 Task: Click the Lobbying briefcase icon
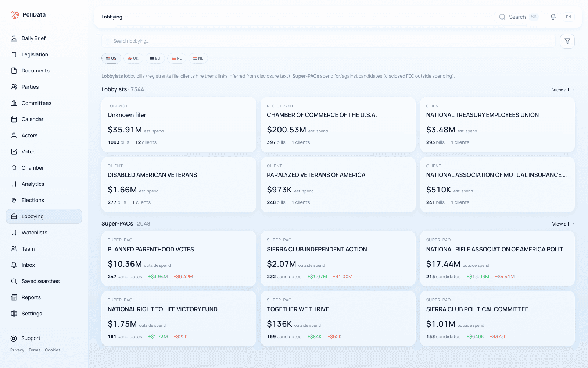click(x=14, y=216)
